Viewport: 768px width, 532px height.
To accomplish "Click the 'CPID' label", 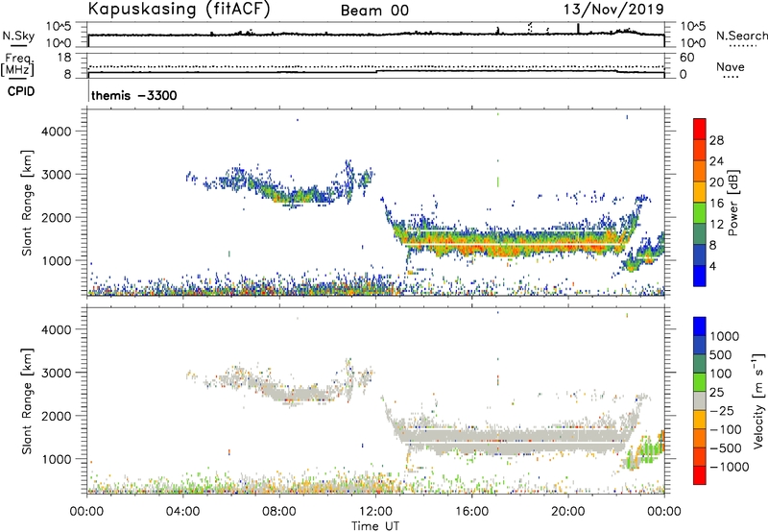I will pos(21,91).
